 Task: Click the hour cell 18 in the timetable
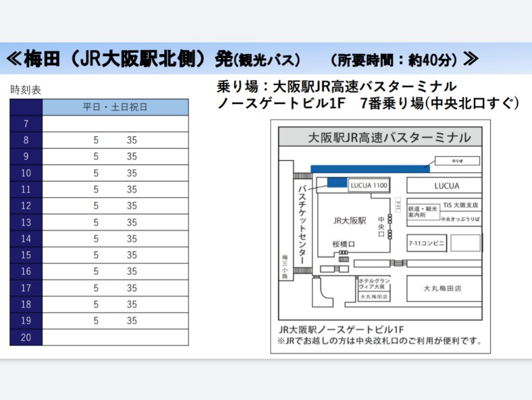point(26,304)
